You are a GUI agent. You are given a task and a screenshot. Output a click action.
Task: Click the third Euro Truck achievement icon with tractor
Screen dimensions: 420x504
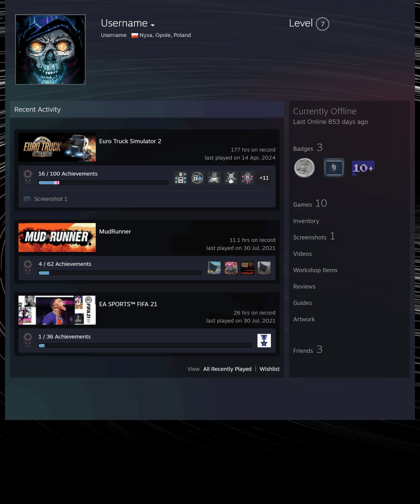214,178
